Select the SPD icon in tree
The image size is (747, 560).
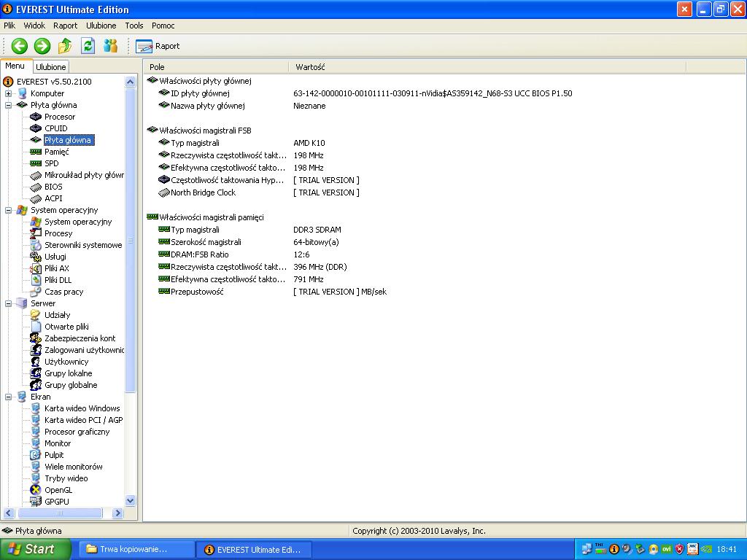[x=36, y=163]
